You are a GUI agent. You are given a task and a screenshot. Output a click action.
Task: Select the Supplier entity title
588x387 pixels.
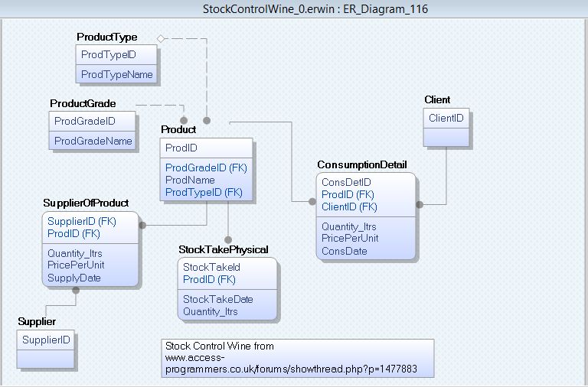pos(37,321)
